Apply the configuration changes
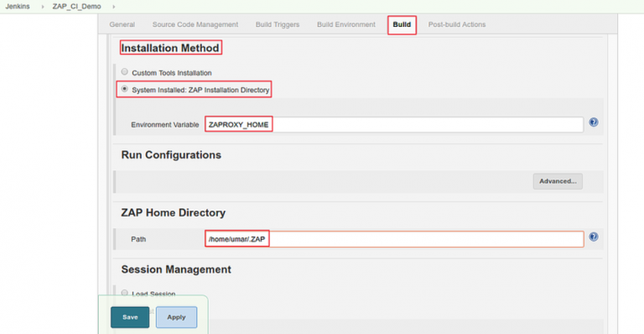 pos(176,317)
